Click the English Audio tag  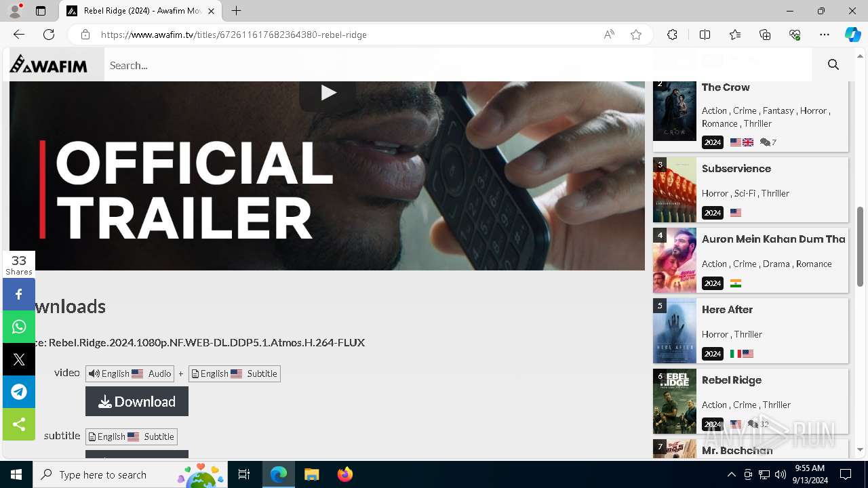(130, 373)
